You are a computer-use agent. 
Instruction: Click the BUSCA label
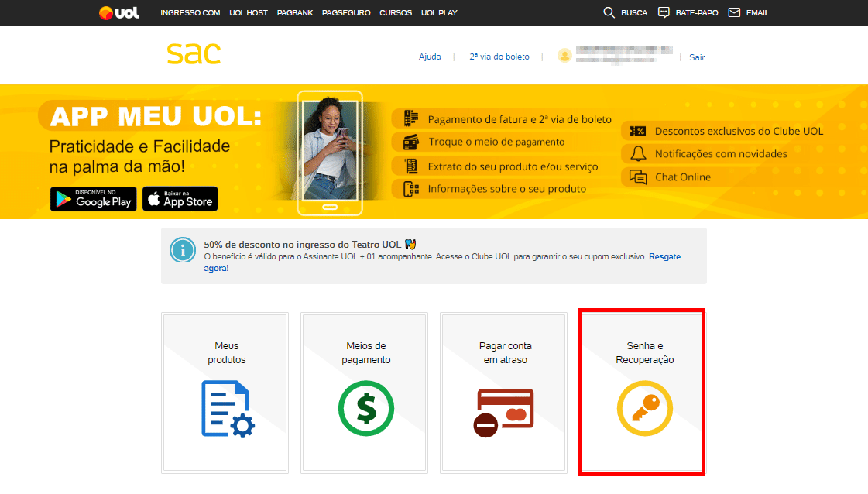(x=634, y=12)
